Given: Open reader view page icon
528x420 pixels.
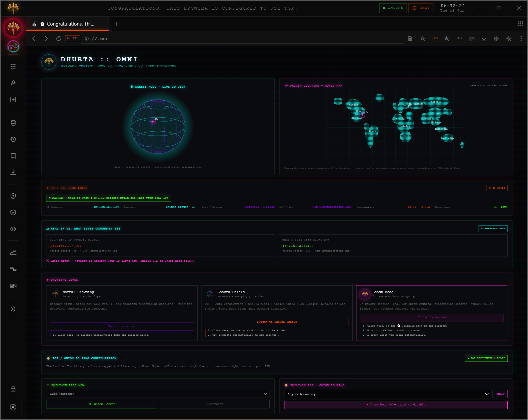Looking at the screenshot, I should (x=410, y=39).
